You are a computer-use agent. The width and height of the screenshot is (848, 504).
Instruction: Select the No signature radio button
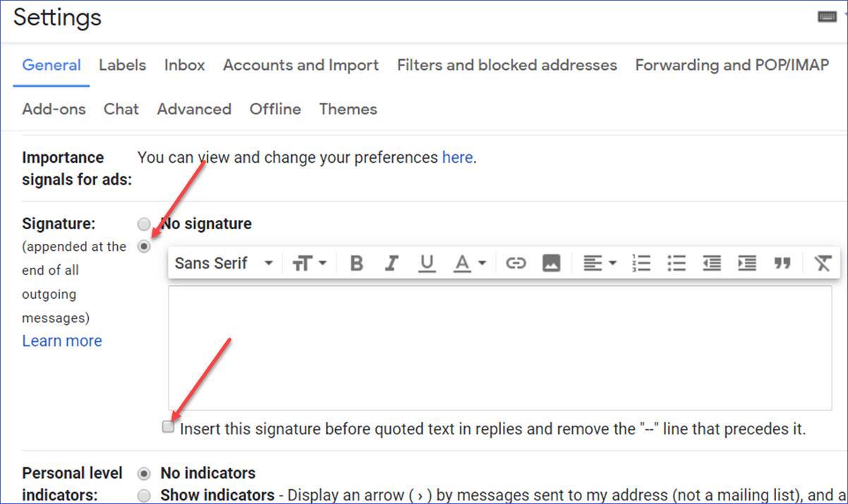(x=144, y=223)
